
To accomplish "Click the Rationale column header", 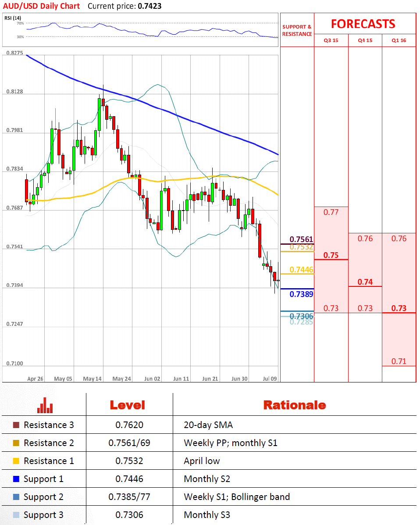I will [x=295, y=405].
